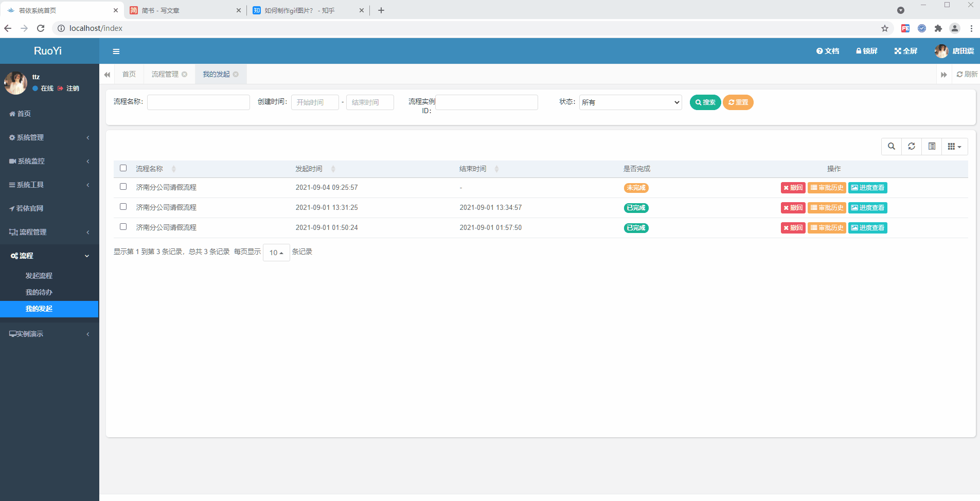This screenshot has height=501, width=980.
Task: Check the select-all checkbox in table header
Action: (x=123, y=168)
